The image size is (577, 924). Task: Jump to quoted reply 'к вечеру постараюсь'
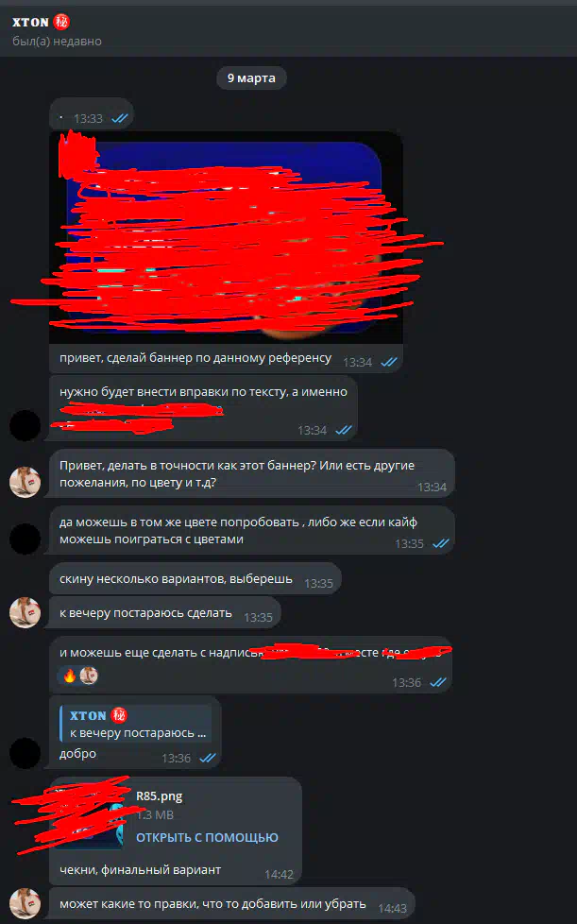[136, 724]
